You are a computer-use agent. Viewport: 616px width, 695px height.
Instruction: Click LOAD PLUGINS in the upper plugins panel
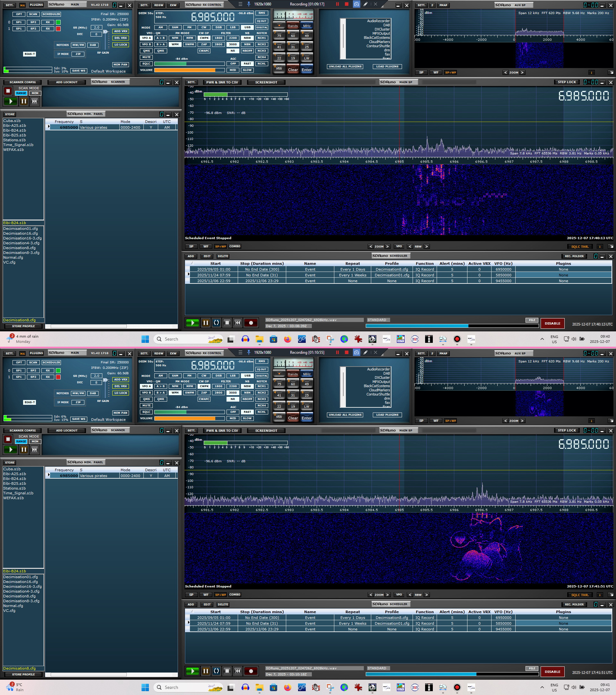[387, 67]
